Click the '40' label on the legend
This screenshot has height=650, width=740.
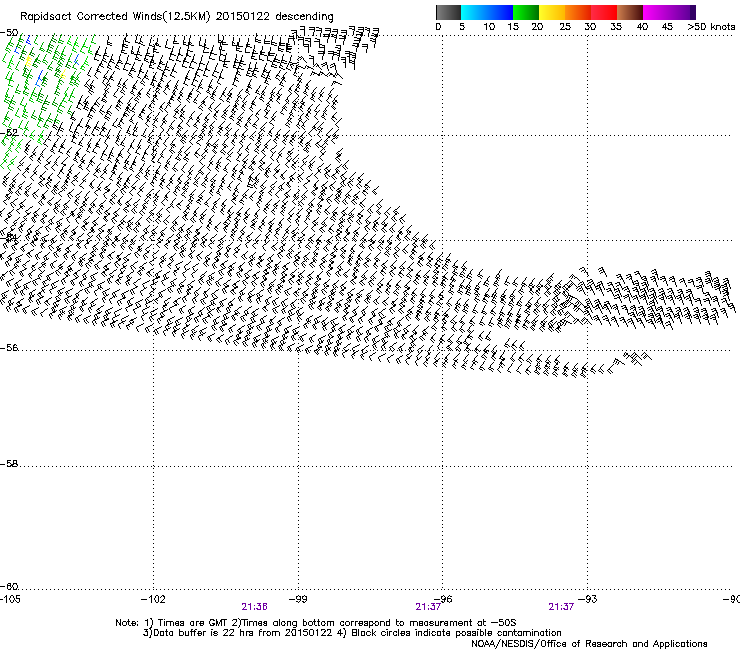(x=642, y=27)
